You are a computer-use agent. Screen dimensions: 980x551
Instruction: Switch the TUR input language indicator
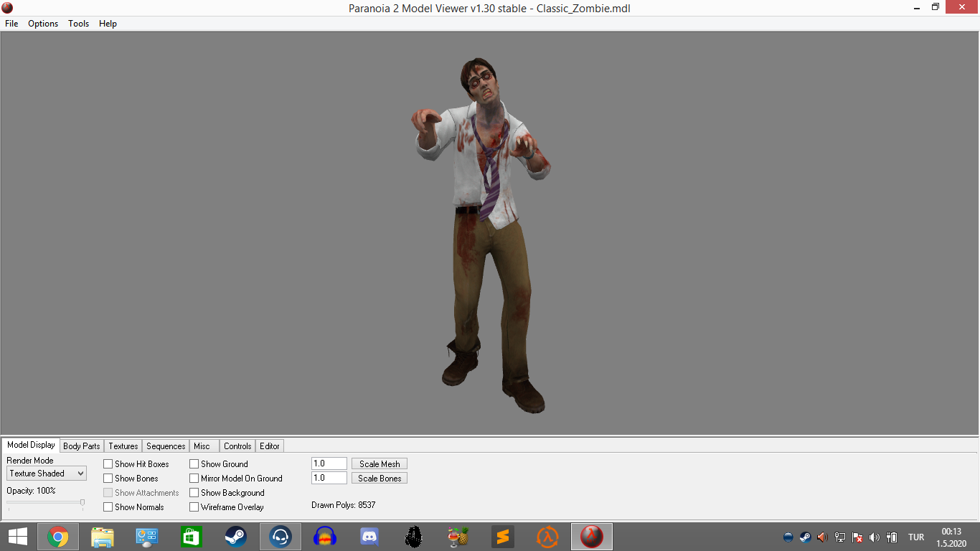pyautogui.click(x=916, y=537)
